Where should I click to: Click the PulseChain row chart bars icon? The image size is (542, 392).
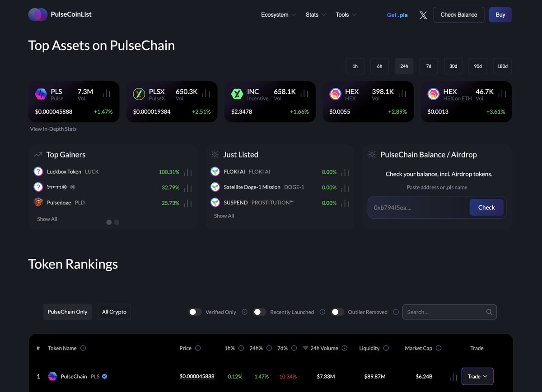(x=453, y=377)
